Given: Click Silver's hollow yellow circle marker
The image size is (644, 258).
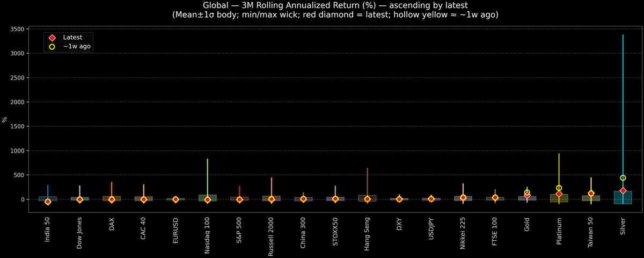Looking at the screenshot, I should click(623, 178).
